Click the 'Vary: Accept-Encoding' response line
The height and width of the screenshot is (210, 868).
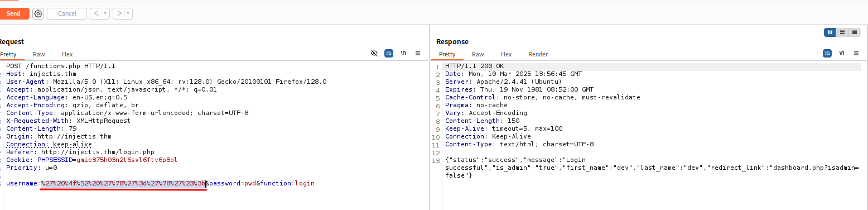pyautogui.click(x=486, y=113)
